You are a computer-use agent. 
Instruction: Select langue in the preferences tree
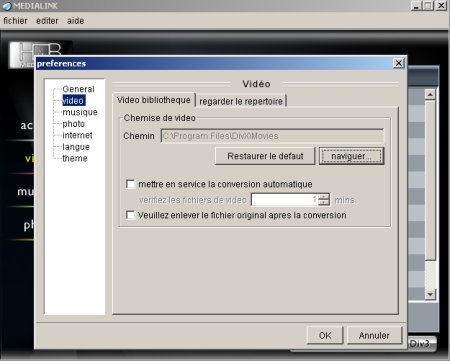76,147
